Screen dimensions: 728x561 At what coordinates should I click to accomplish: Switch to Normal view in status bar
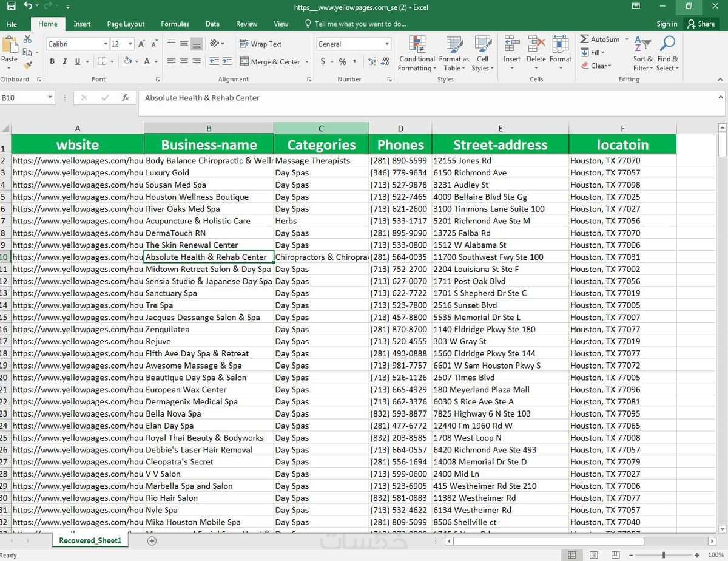pyautogui.click(x=571, y=555)
